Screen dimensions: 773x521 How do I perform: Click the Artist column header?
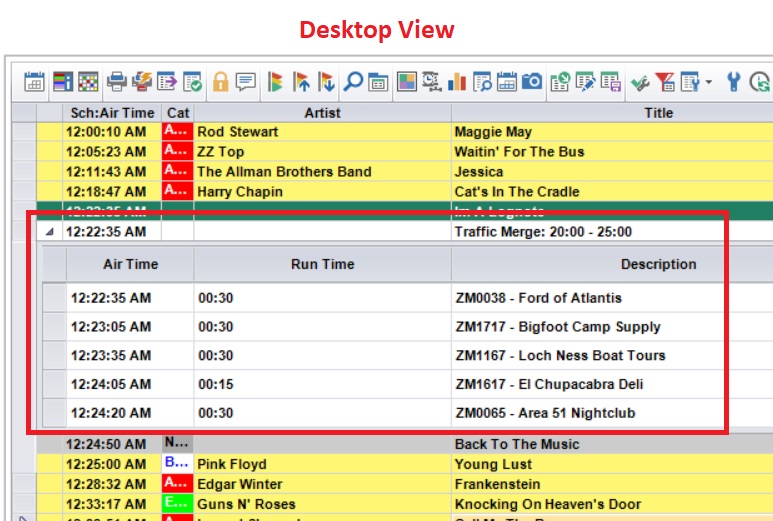coord(322,113)
